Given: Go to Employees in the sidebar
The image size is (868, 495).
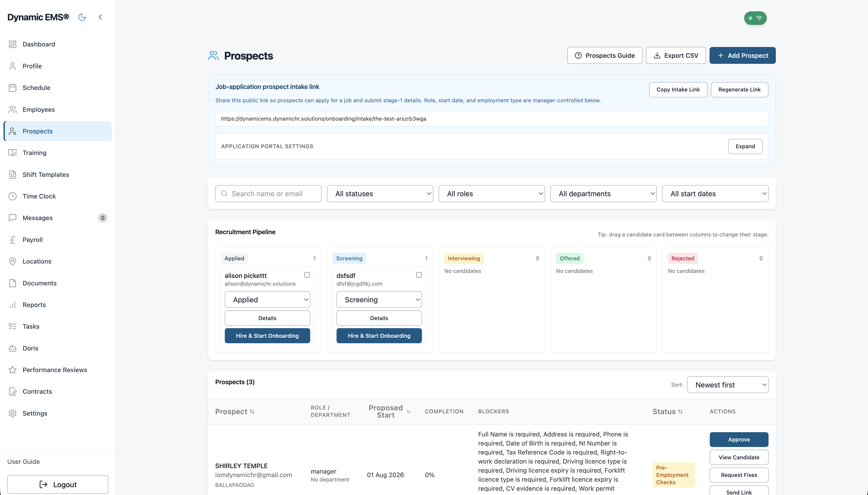Looking at the screenshot, I should click(x=58, y=110).
